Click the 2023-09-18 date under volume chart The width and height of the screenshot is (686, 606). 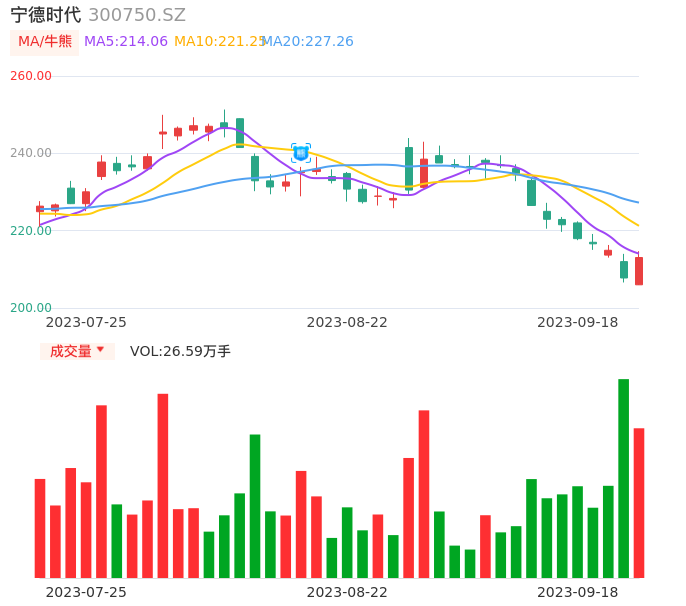[x=578, y=592]
